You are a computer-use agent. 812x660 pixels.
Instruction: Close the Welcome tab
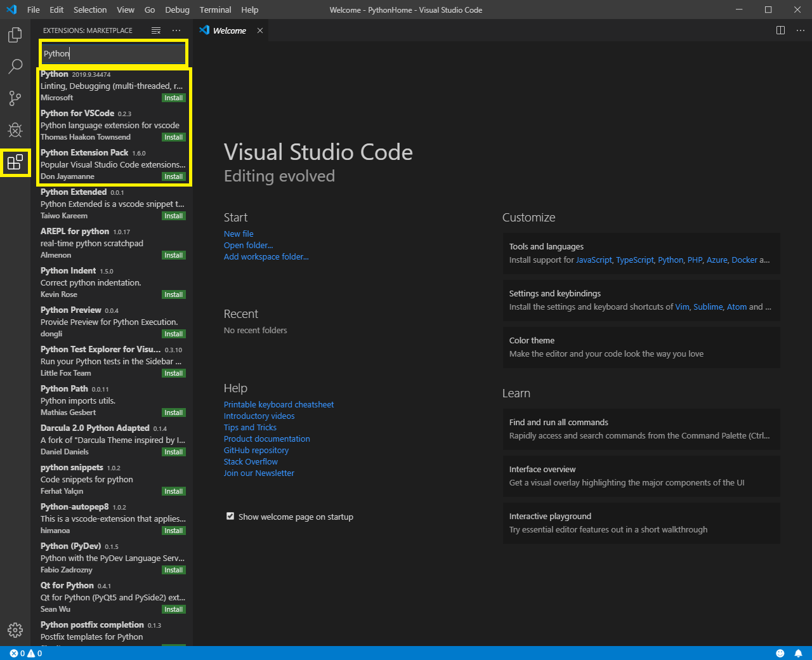point(260,30)
